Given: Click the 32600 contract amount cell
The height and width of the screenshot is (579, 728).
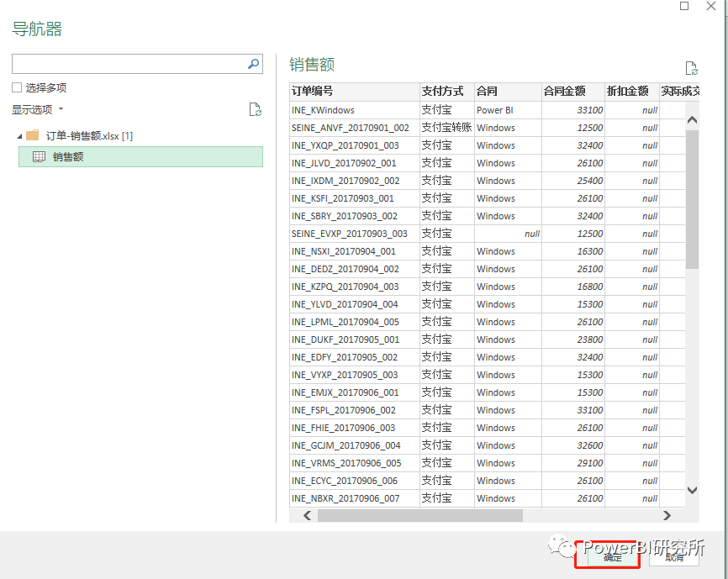Looking at the screenshot, I should click(573, 445).
